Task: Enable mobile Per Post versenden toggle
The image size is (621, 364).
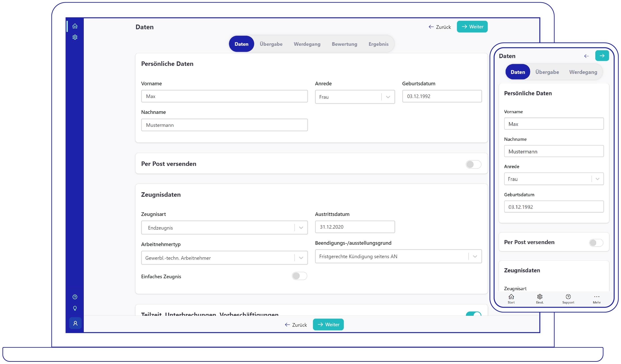Action: (x=596, y=243)
